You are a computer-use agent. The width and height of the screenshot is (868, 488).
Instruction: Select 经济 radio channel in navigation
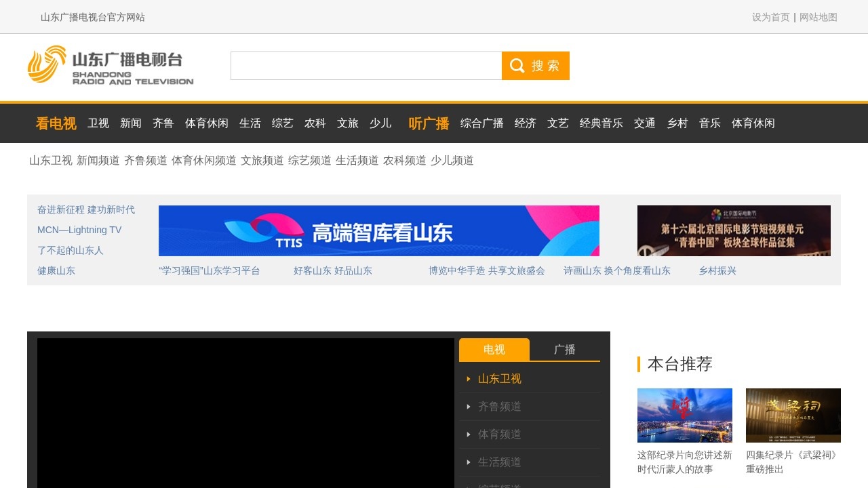click(x=526, y=123)
